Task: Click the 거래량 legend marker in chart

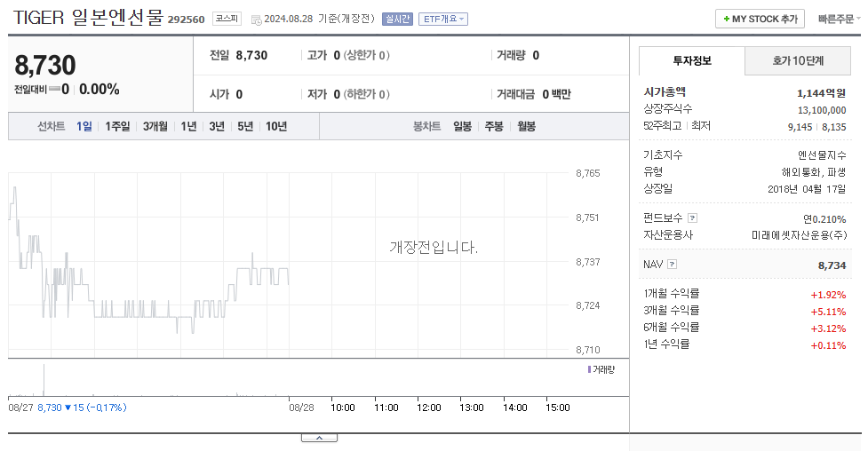Action: pyautogui.click(x=589, y=369)
